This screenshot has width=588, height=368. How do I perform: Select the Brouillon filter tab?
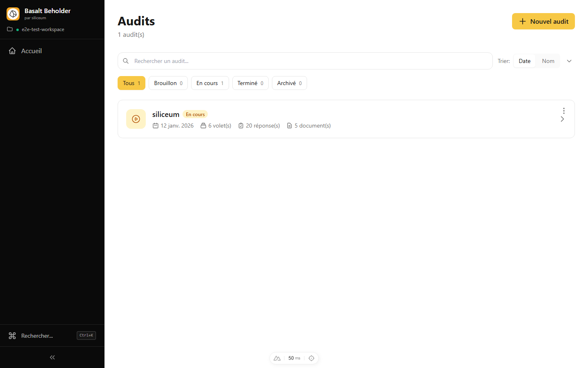(168, 83)
